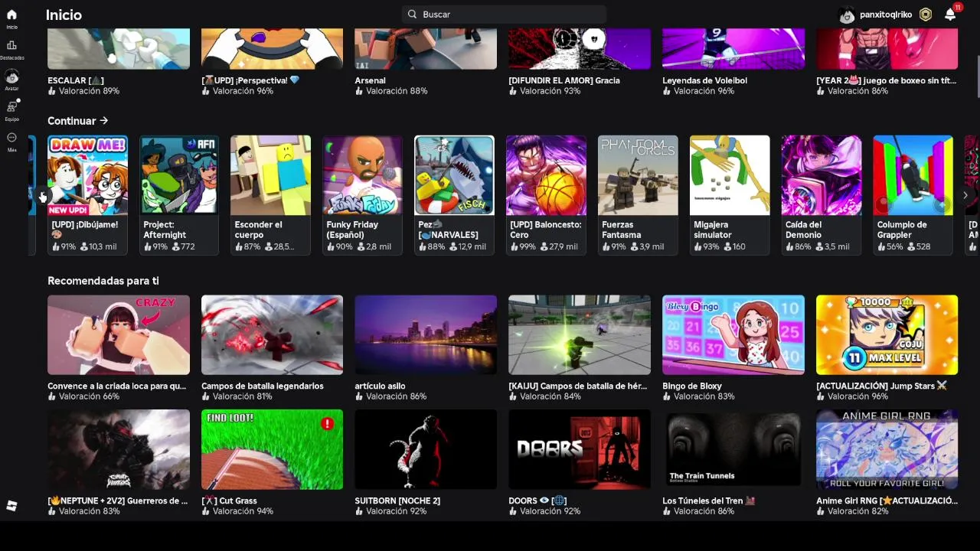Open the [UPD] Baloncesto: Cero tile
The width and height of the screenshot is (980, 551).
546,195
